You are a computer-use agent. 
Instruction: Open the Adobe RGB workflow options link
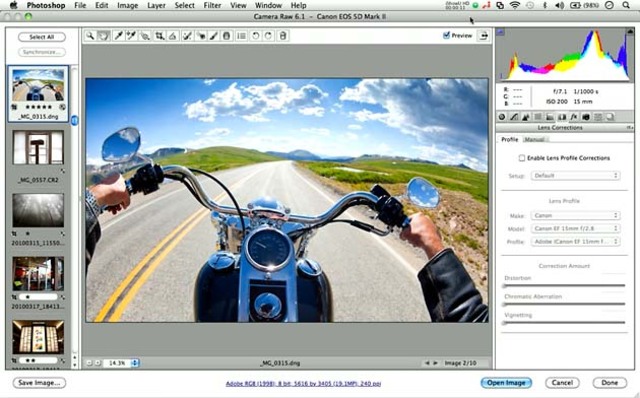303,384
